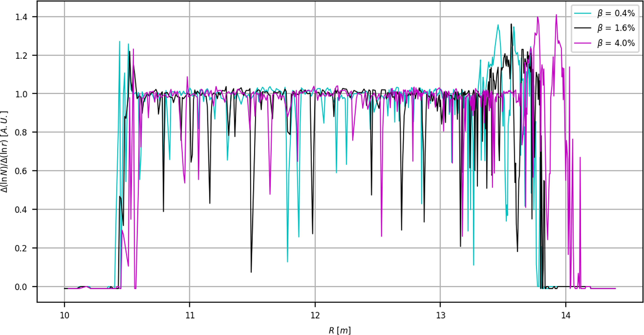This screenshot has width=644, height=335.
Task: Click the β = 1.6% legend entry
Action: click(x=604, y=28)
